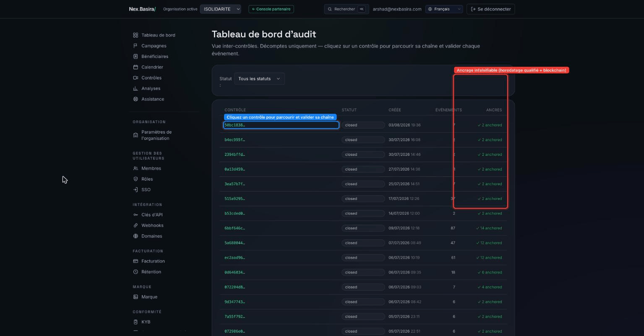Open control 6bbf646c…
The image size is (644, 336).
pyautogui.click(x=235, y=228)
